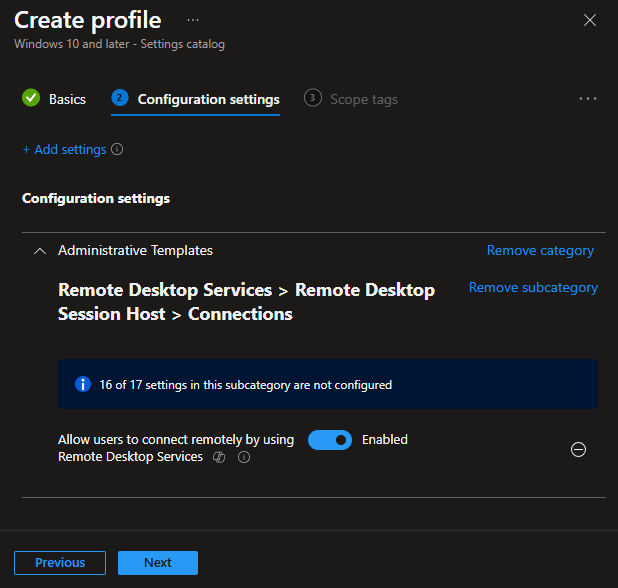Collapse the Administrative Templates section
Viewport: 618px width, 588px height.
pos(40,251)
